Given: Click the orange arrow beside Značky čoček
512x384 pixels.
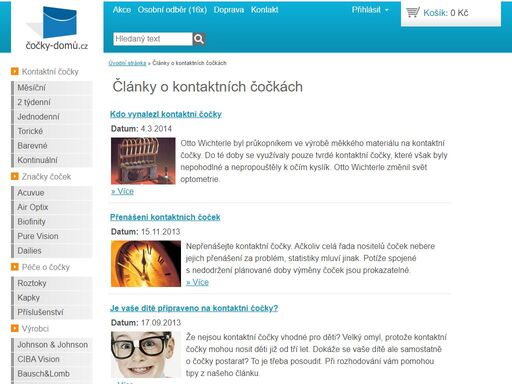Looking at the screenshot, I should tap(15, 176).
